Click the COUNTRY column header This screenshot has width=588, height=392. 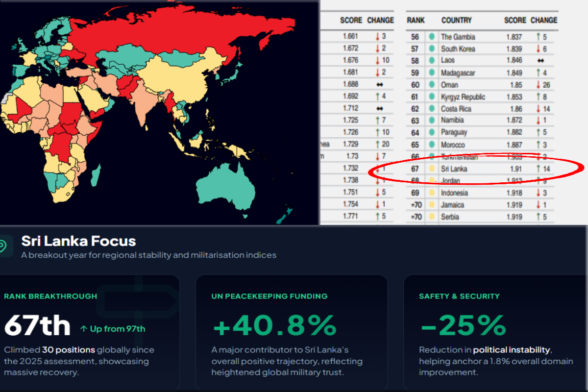(456, 21)
